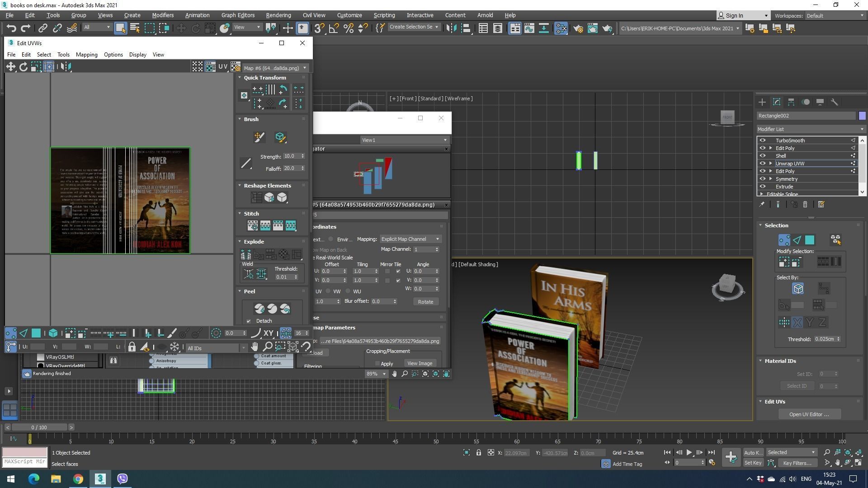Click the Open UV Editor button
The height and width of the screenshot is (488, 868).
click(x=809, y=414)
